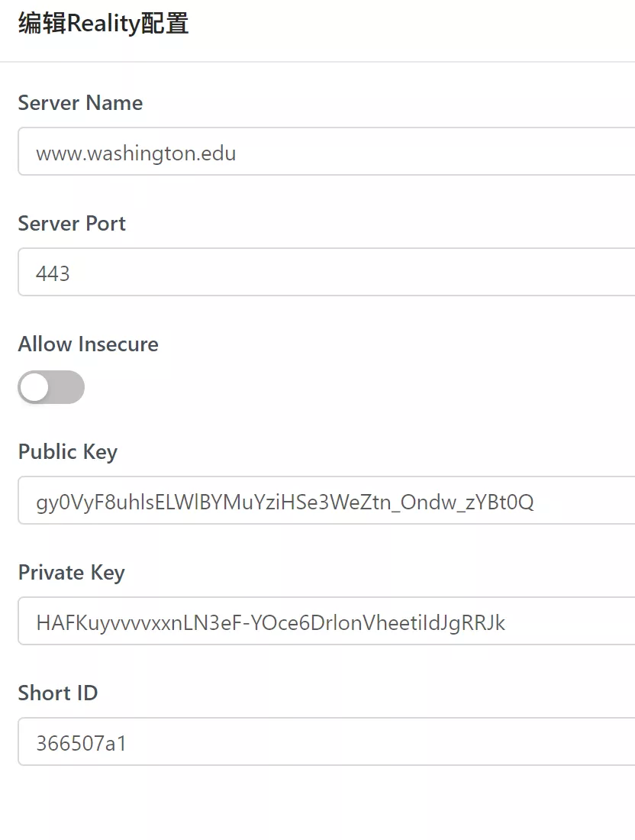Click the "Allow Insecure" label text

click(x=88, y=344)
